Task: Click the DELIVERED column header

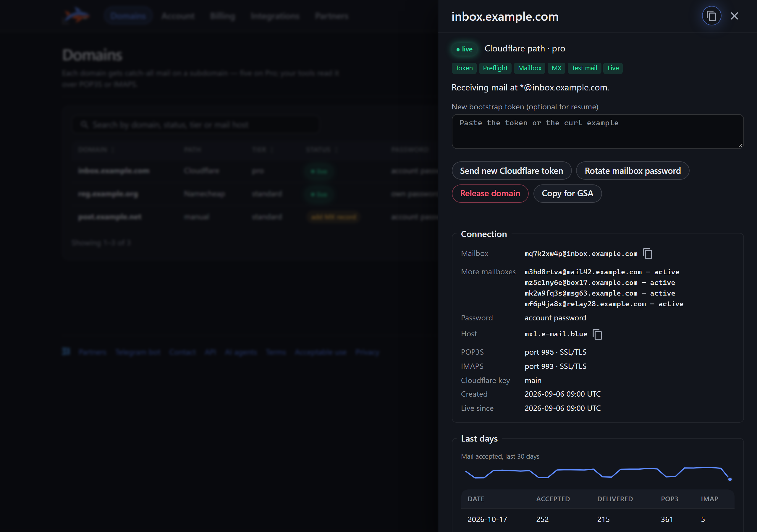Action: [x=615, y=499]
